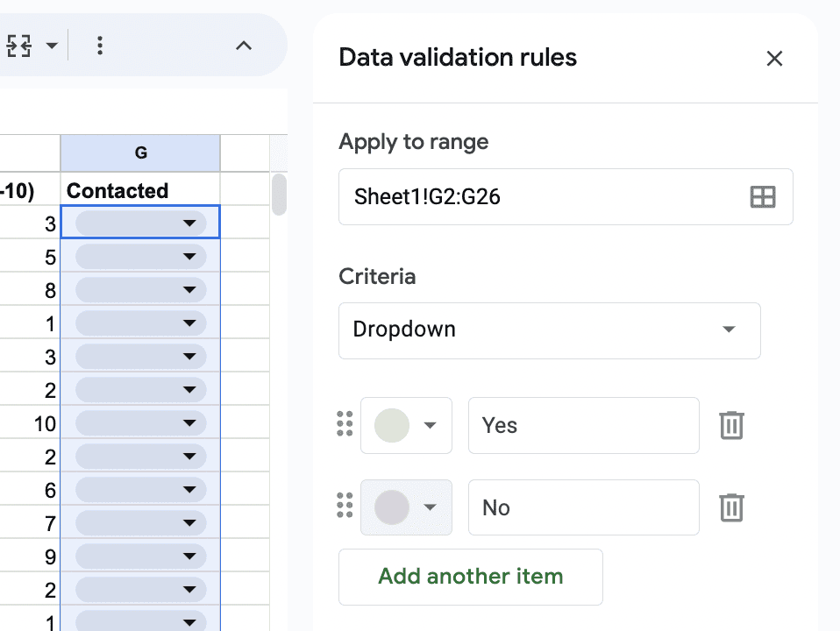
Task: Delete the No dropdown item
Action: coord(731,507)
